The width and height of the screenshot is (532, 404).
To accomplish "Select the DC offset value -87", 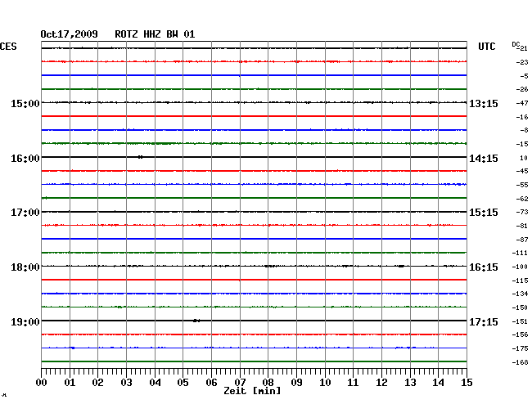I will (522, 240).
